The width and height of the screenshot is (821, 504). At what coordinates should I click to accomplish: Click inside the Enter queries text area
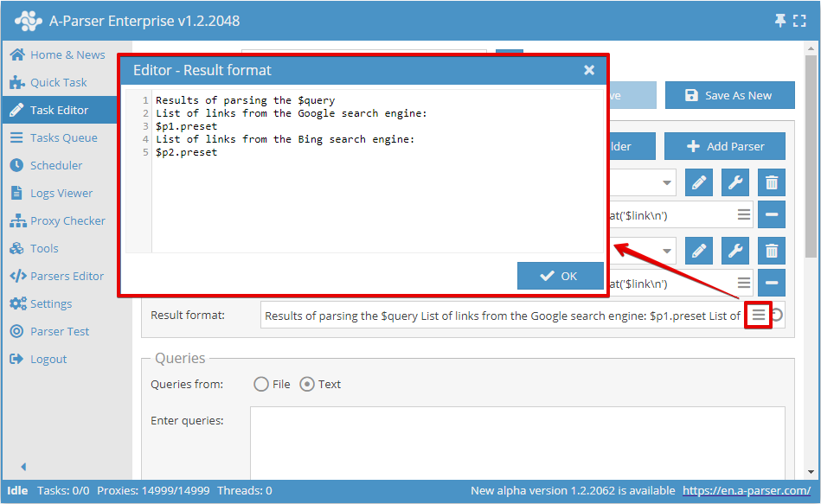click(x=517, y=441)
